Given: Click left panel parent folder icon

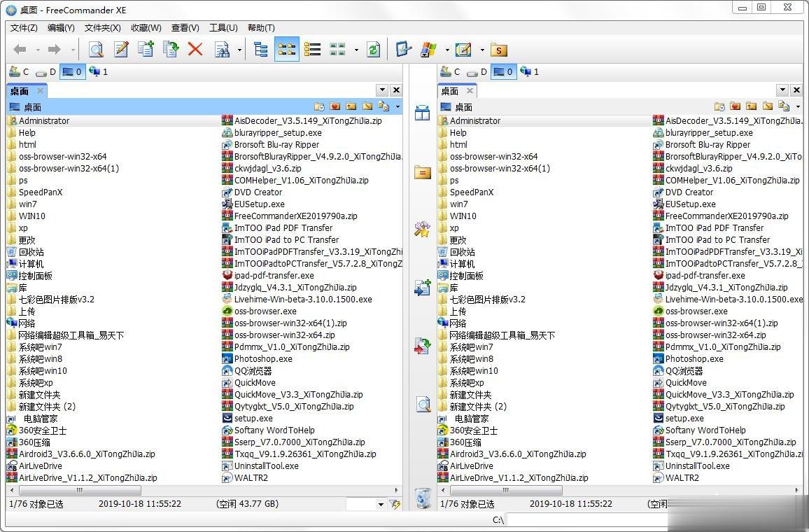Looking at the screenshot, I should [351, 107].
